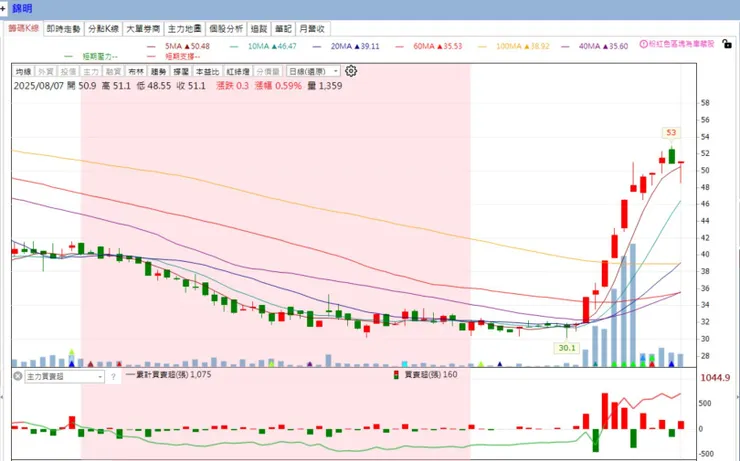740x461 pixels.
Task: Select the 筆記 tab
Action: (283, 29)
